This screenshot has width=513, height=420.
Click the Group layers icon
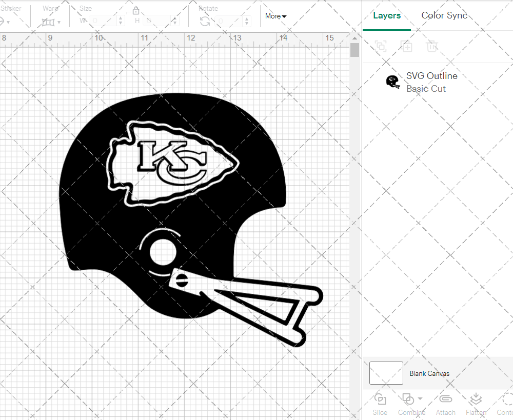[x=381, y=46]
